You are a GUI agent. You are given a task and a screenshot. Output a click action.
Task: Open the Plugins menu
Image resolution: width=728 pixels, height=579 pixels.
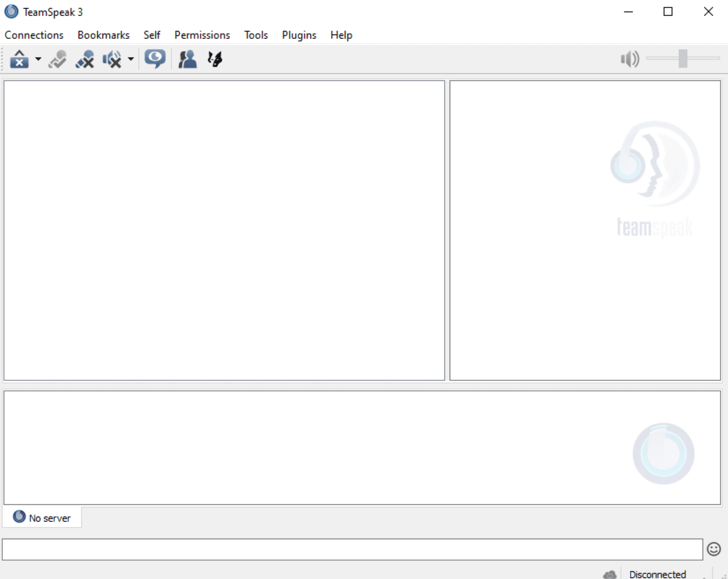299,35
